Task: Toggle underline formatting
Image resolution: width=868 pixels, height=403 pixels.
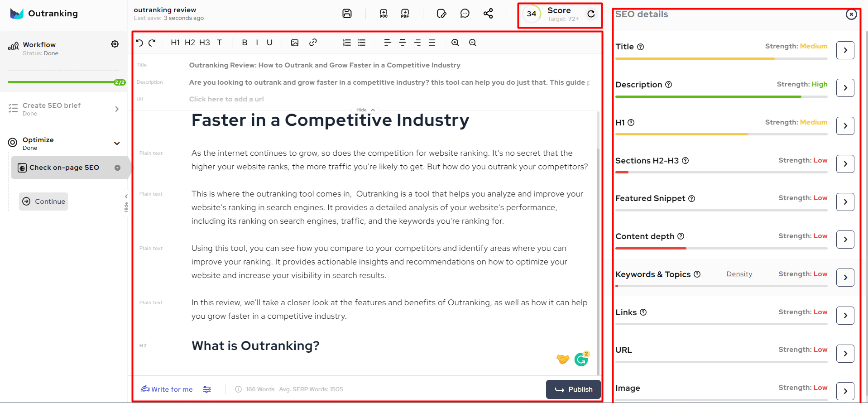Action: (269, 43)
